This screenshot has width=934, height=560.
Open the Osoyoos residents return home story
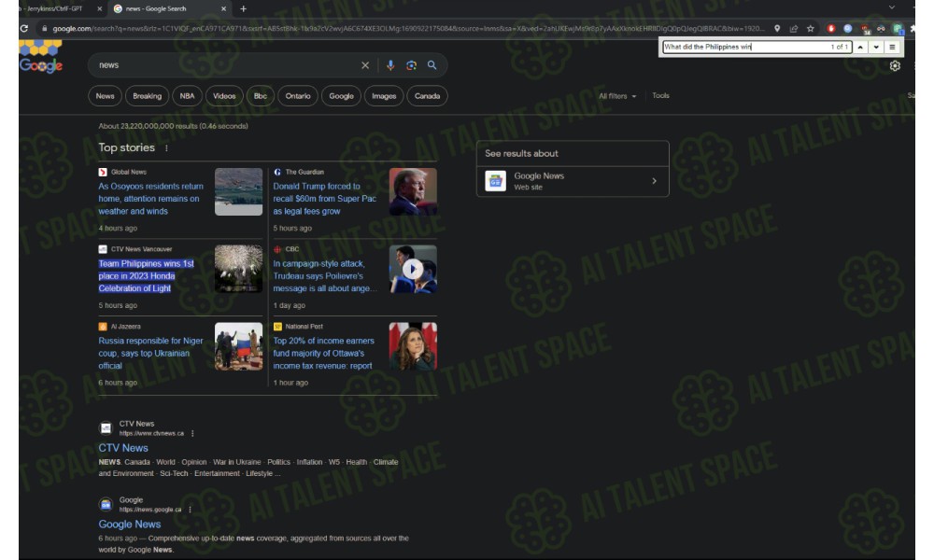click(150, 199)
